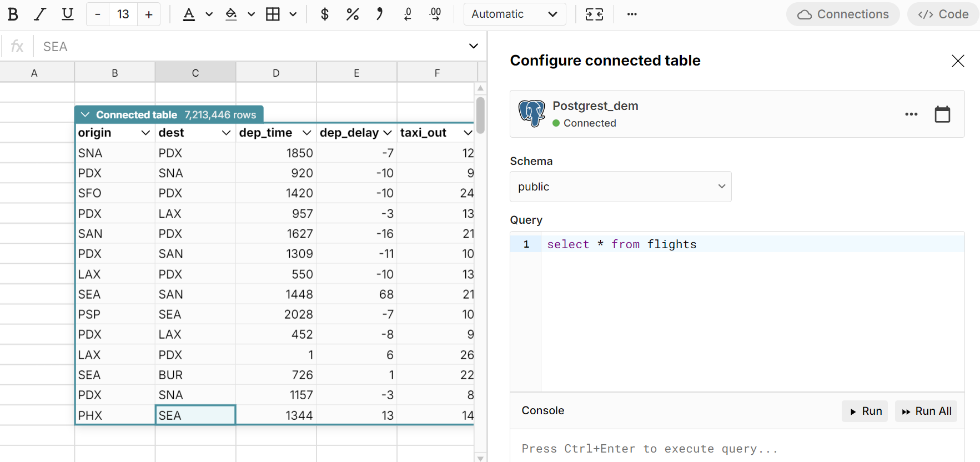Toggle underline formatting
980x462 pixels.
(x=67, y=14)
